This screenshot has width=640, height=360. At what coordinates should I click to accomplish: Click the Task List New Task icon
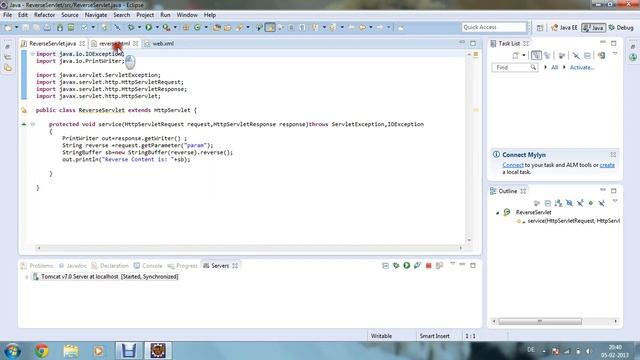tap(516, 55)
